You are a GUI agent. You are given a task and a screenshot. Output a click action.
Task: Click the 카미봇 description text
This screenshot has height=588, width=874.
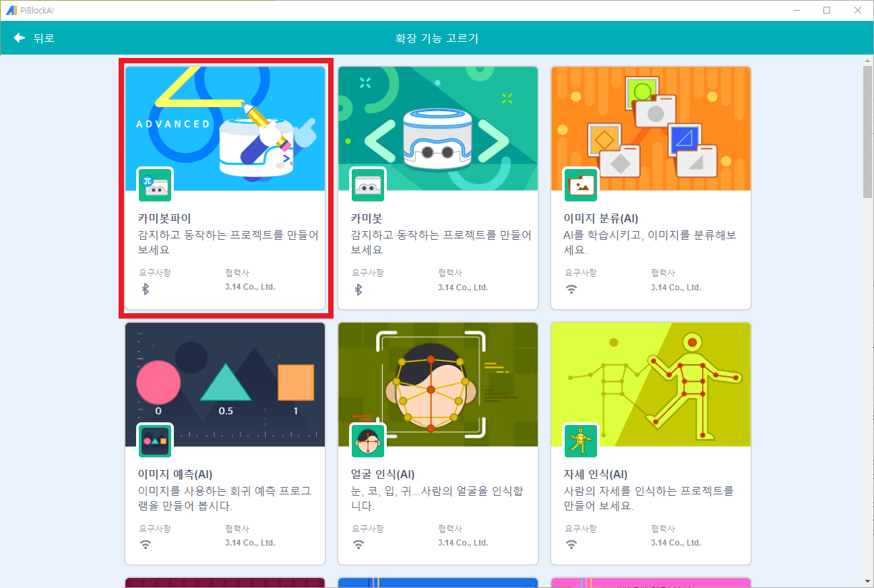click(441, 242)
